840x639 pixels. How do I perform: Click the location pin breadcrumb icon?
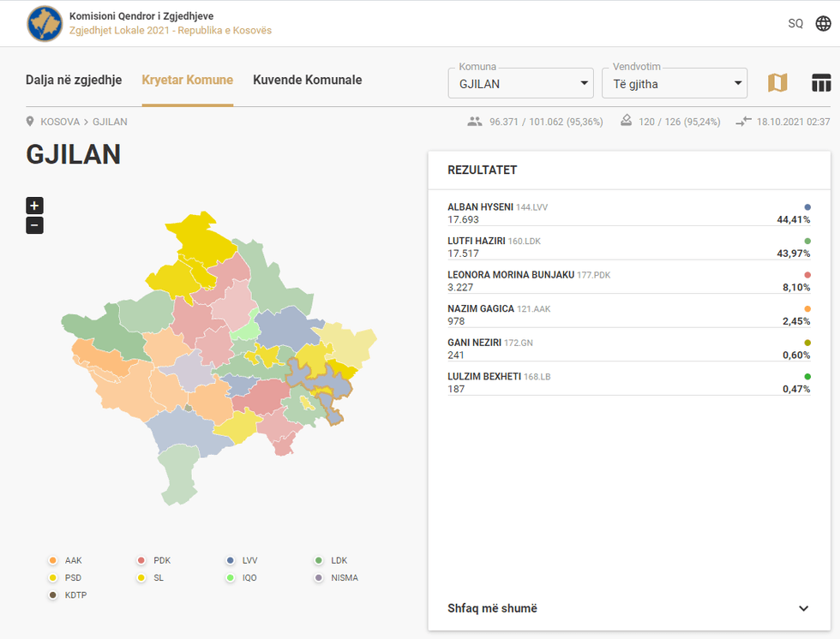(x=31, y=122)
